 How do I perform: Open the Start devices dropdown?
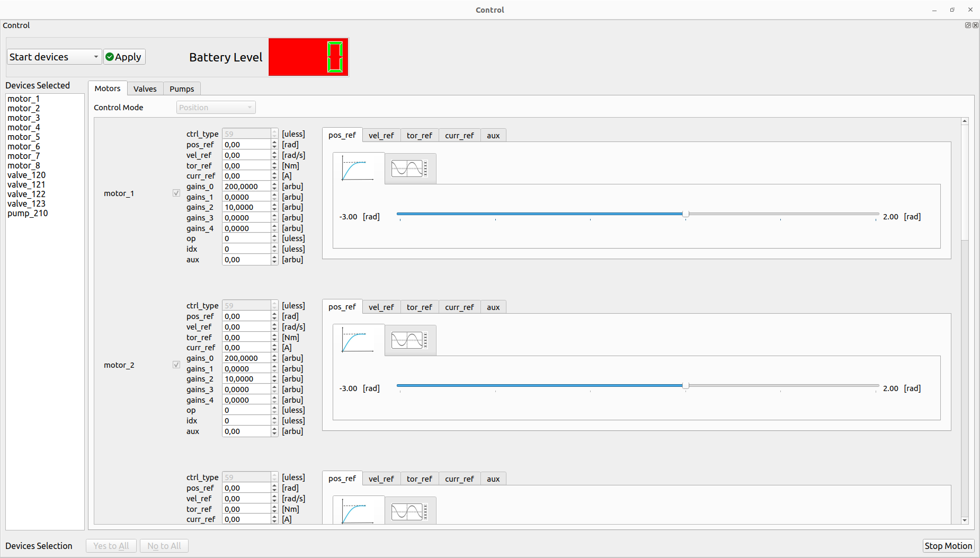54,57
